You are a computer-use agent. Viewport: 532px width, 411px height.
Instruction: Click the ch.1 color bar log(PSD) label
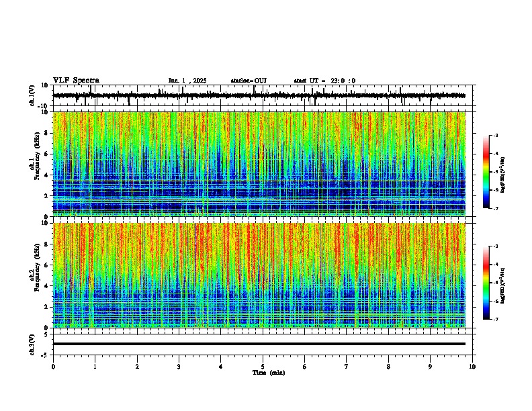[x=503, y=175]
